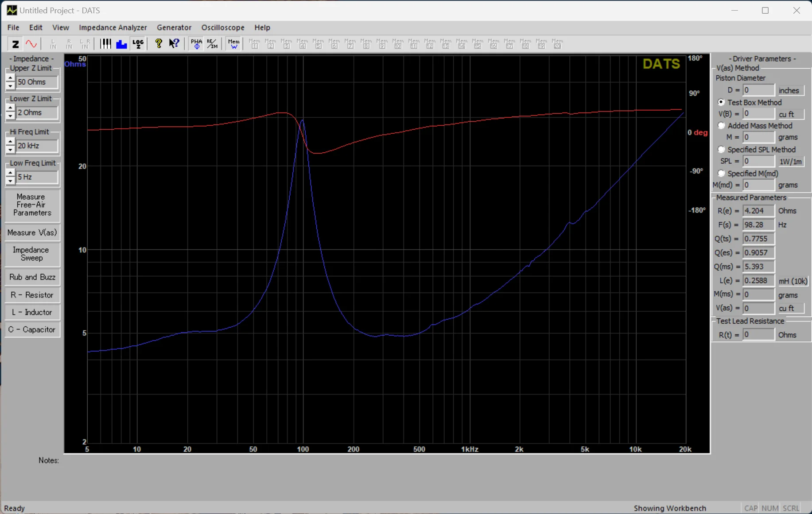Open the Impedance Analyzer menu
Viewport: 812px width, 514px height.
click(113, 27)
